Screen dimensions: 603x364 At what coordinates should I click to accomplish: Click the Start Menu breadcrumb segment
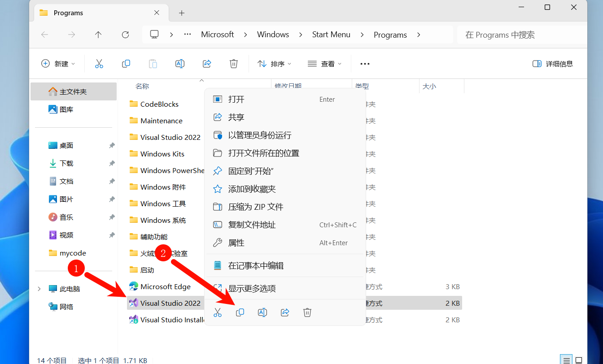331,35
